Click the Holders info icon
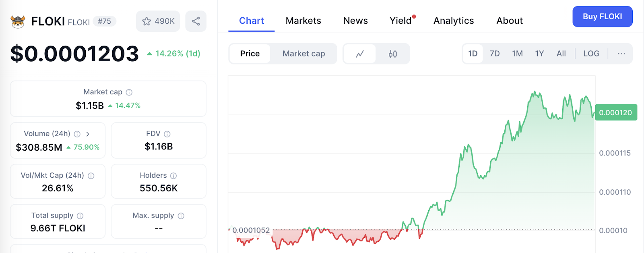 [x=173, y=176]
